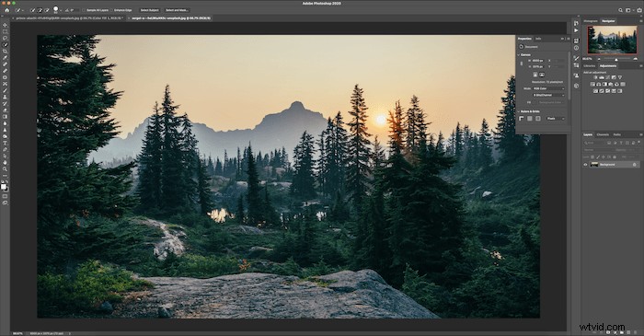Select the Rectangular Marquee tool
Viewport: 644px width, 336px height.
pyautogui.click(x=5, y=31)
